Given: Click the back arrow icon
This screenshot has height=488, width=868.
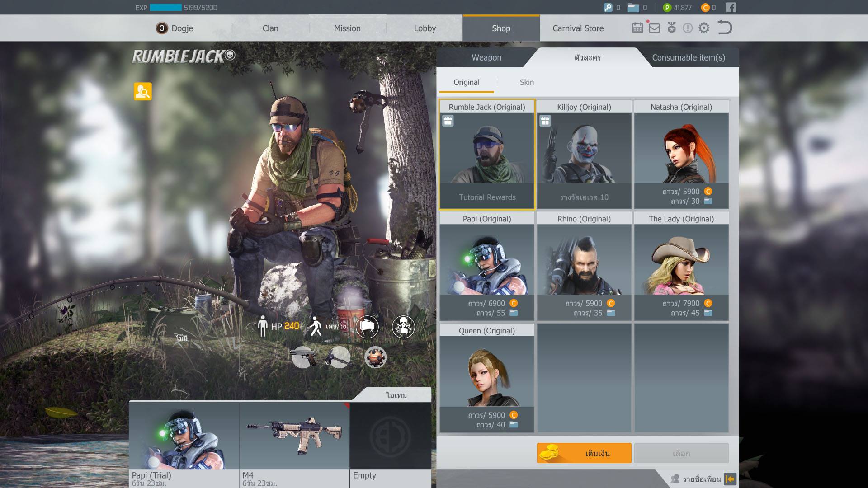Looking at the screenshot, I should pos(724,28).
